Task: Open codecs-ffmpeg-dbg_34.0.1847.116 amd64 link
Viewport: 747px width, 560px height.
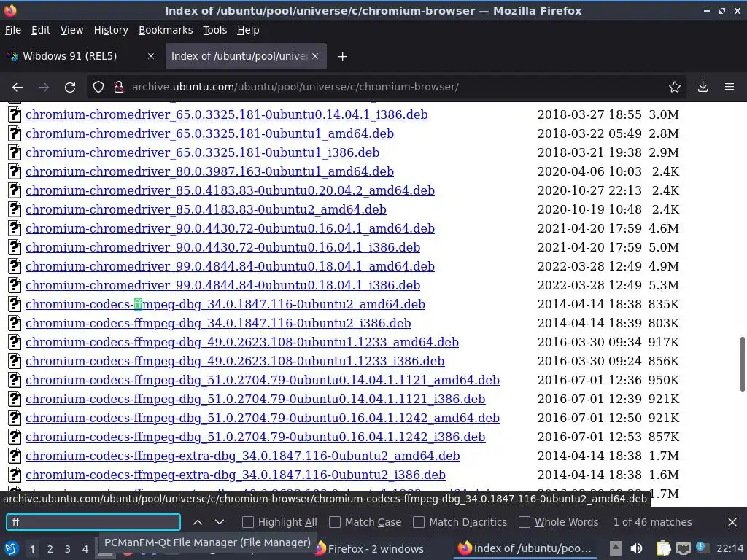Action: (x=225, y=304)
